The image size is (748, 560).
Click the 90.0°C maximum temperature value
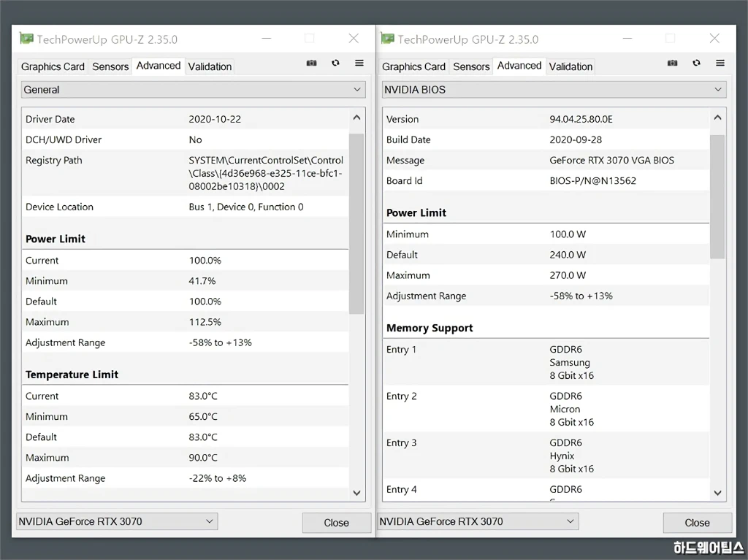(x=203, y=458)
